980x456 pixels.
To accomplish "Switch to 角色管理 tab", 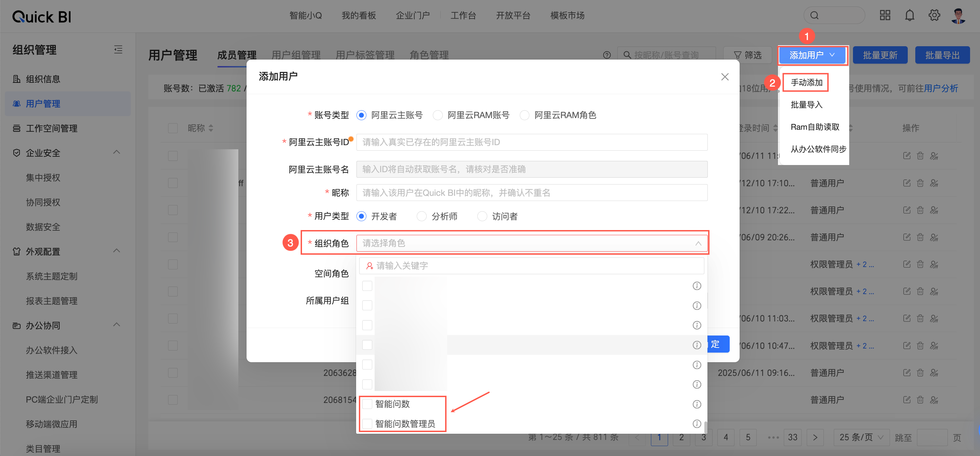I will pyautogui.click(x=429, y=55).
